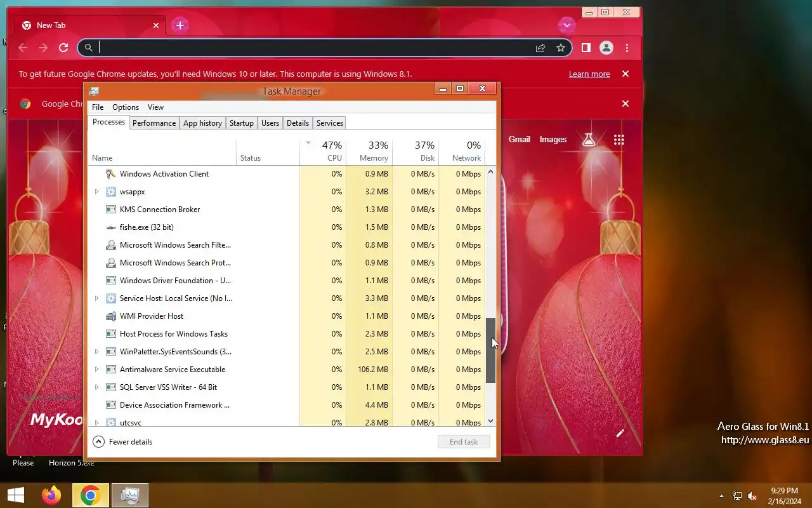The width and height of the screenshot is (812, 508).
Task: Go forward in Chrome
Action: pyautogui.click(x=43, y=48)
